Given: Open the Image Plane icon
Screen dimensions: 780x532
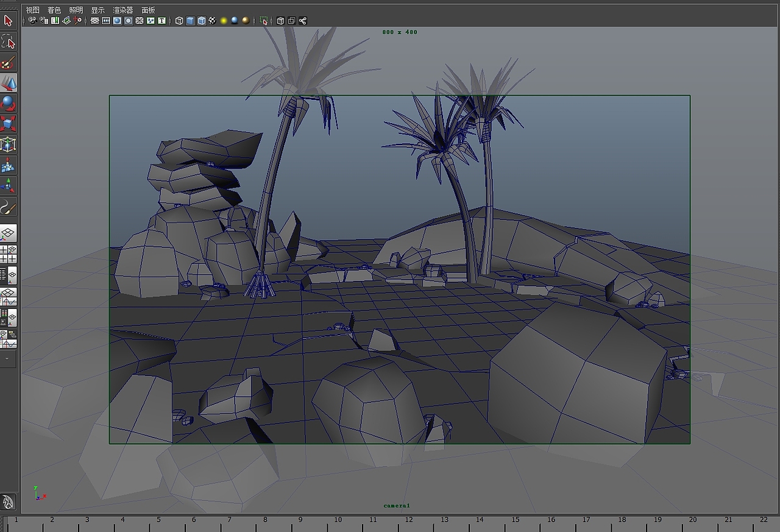Looking at the screenshot, I should [x=66, y=21].
